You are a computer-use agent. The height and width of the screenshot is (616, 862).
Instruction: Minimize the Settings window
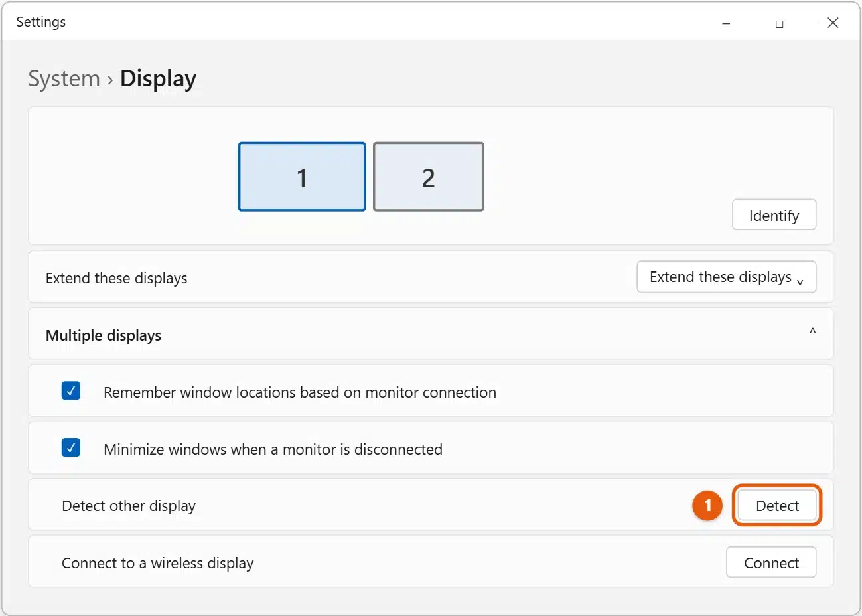(726, 23)
